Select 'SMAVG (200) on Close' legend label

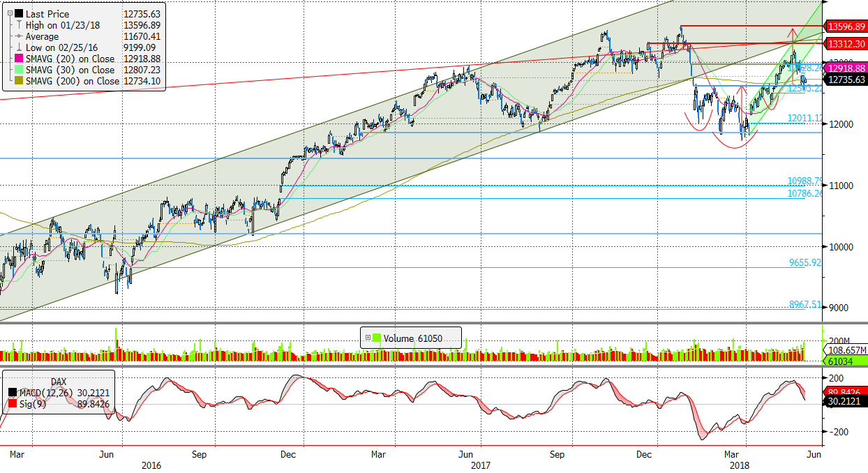[73, 81]
